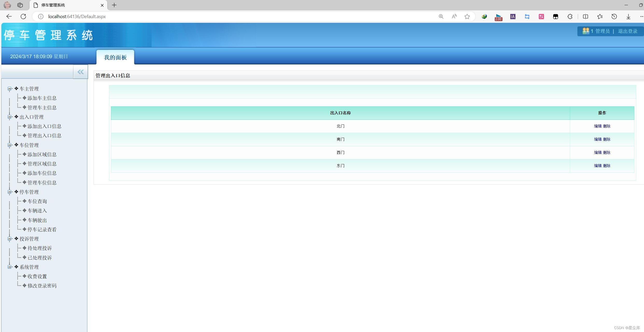Click 退出登录 to log out
The width and height of the screenshot is (644, 332).
[x=627, y=31]
